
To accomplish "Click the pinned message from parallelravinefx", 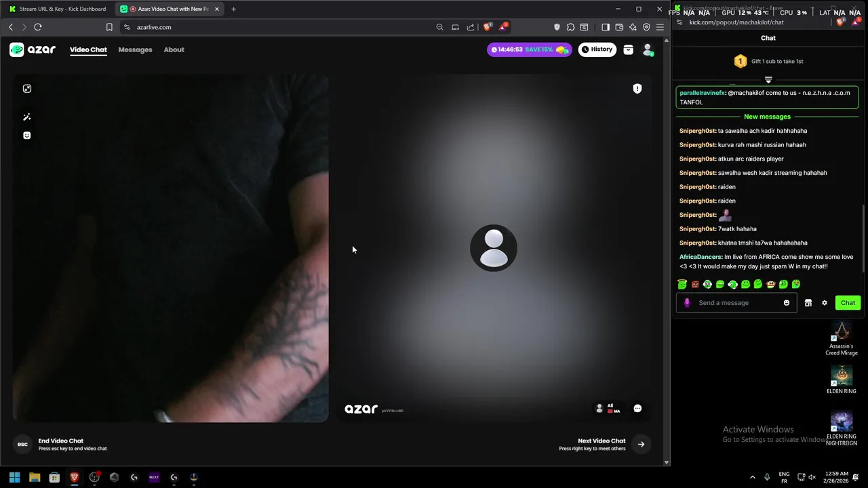I will (x=767, y=98).
